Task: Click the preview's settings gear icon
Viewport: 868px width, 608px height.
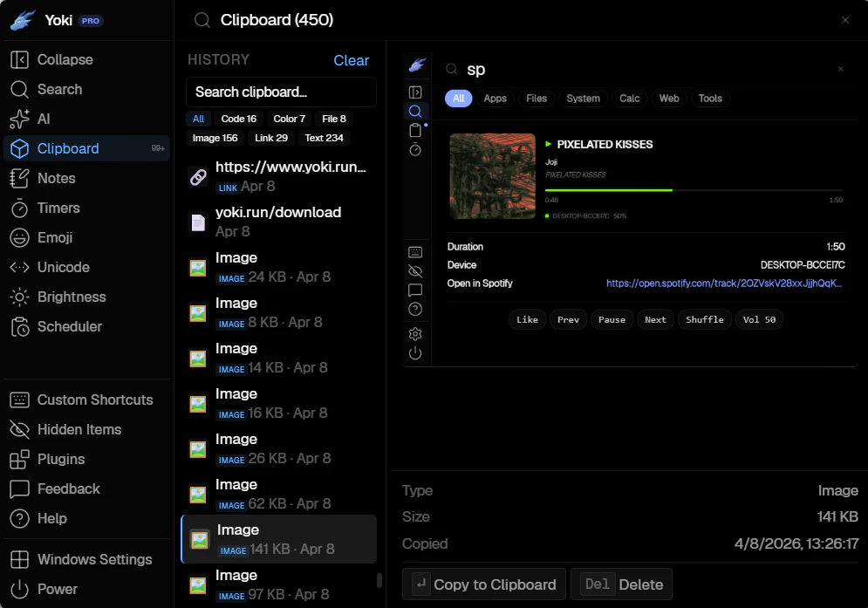Action: coord(415,334)
